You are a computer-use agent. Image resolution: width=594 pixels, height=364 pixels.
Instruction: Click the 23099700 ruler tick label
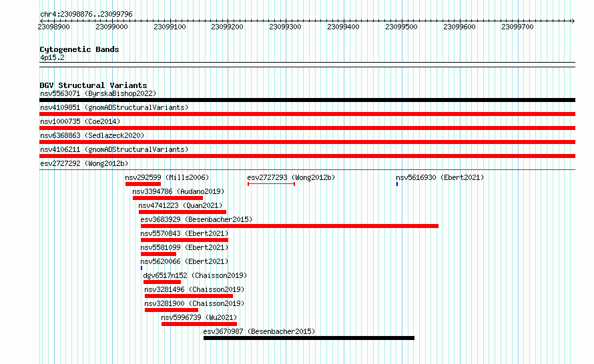(x=517, y=27)
